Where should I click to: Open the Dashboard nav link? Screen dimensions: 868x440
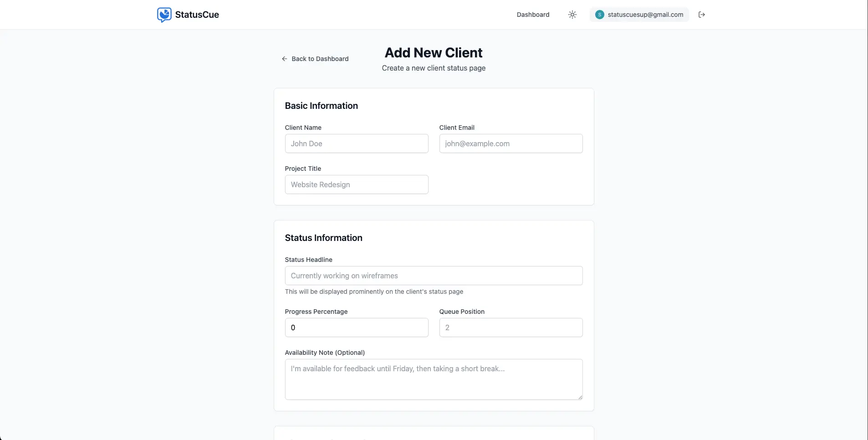[x=533, y=15]
